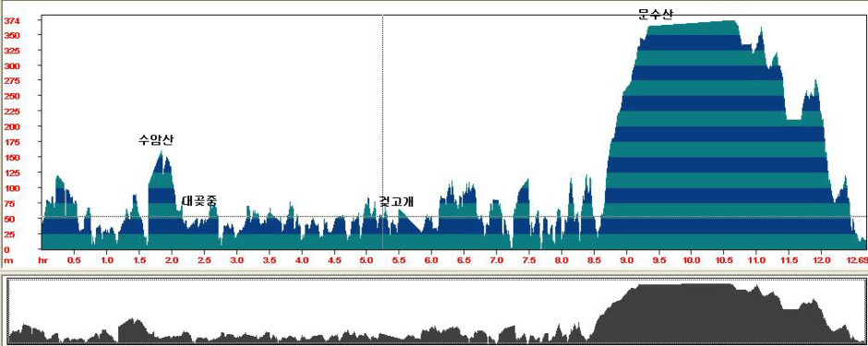The height and width of the screenshot is (346, 868).
Task: Select the 것고개 waypoint label
Action: (397, 201)
